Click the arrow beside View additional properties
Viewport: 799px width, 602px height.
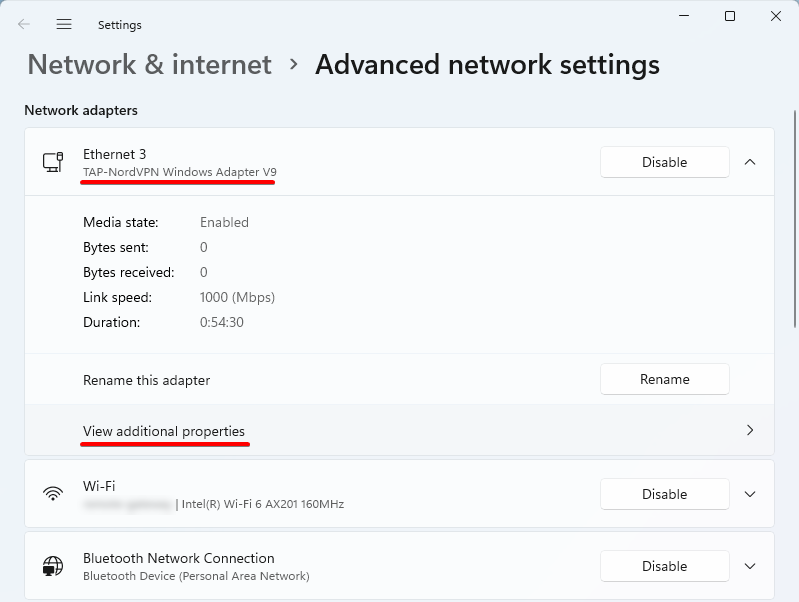pyautogui.click(x=750, y=430)
